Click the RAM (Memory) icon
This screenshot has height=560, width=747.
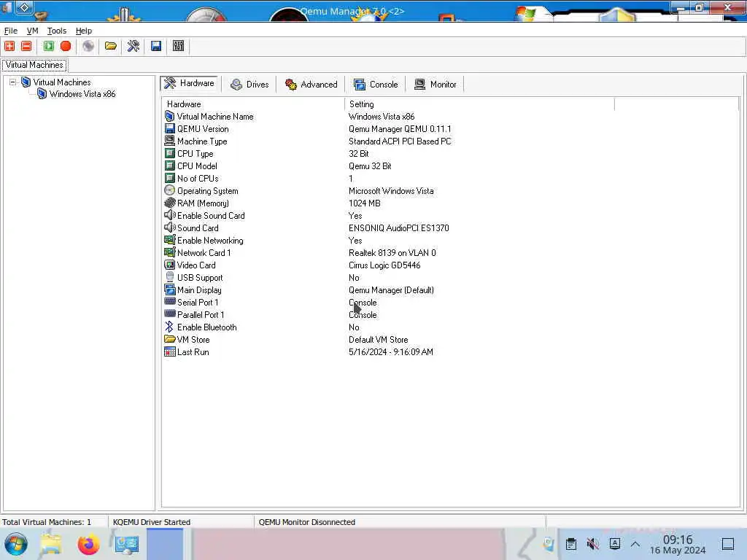[169, 203]
